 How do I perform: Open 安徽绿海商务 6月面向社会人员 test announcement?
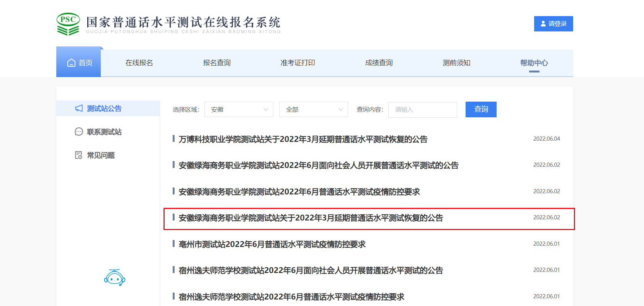319,165
